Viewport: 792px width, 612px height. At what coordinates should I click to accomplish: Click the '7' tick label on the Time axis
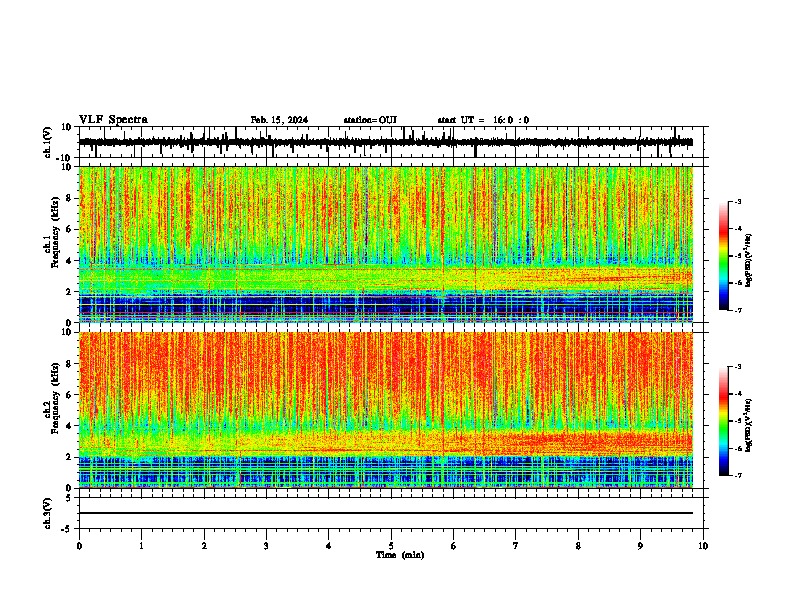516,546
